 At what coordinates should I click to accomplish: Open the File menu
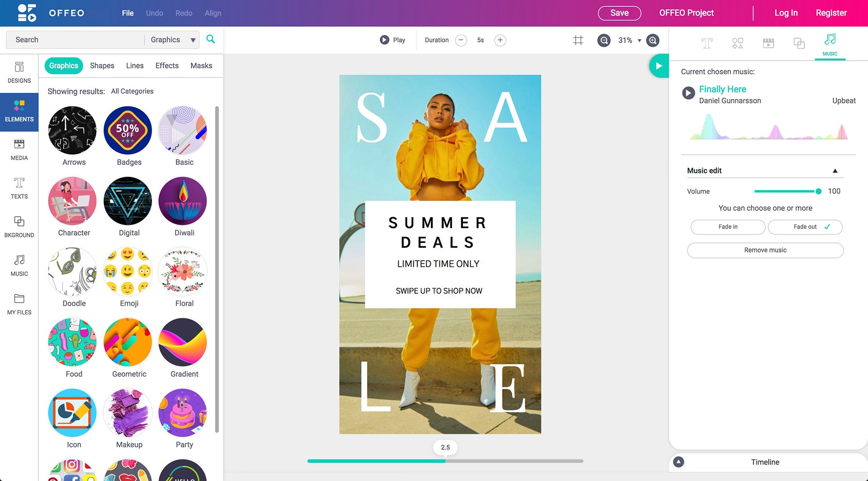pyautogui.click(x=128, y=13)
